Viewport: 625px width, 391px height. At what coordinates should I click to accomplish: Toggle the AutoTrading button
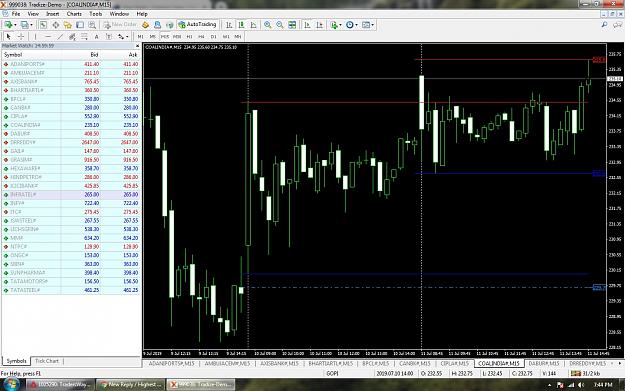[197, 25]
